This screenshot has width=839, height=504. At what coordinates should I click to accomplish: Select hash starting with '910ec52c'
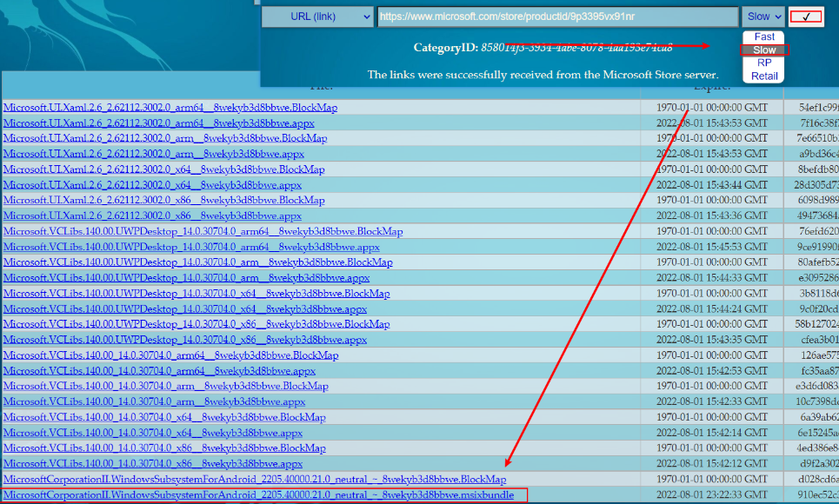coord(818,495)
